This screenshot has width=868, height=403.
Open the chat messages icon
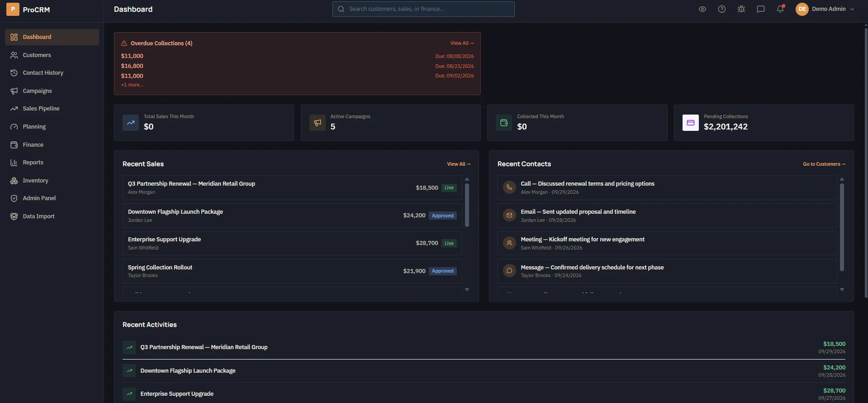(x=761, y=9)
